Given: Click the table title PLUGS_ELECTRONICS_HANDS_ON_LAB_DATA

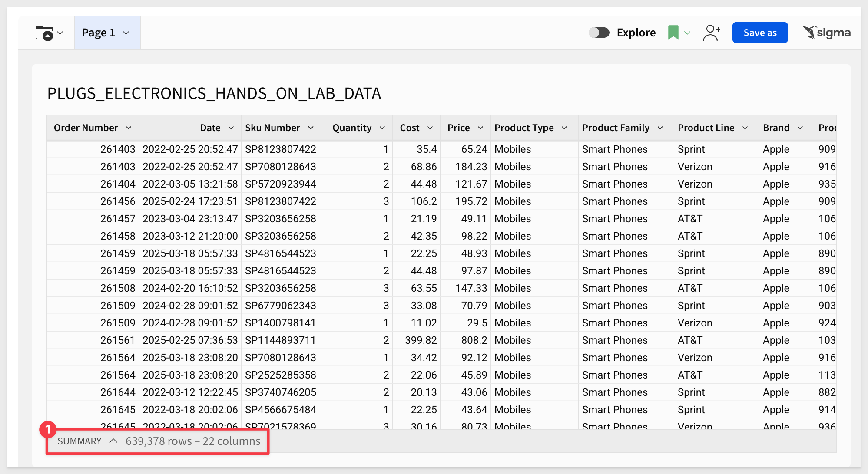Looking at the screenshot, I should pos(214,93).
